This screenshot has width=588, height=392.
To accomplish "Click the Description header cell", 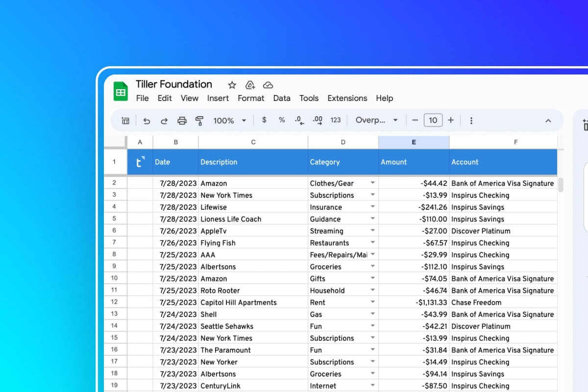I will (x=253, y=162).
